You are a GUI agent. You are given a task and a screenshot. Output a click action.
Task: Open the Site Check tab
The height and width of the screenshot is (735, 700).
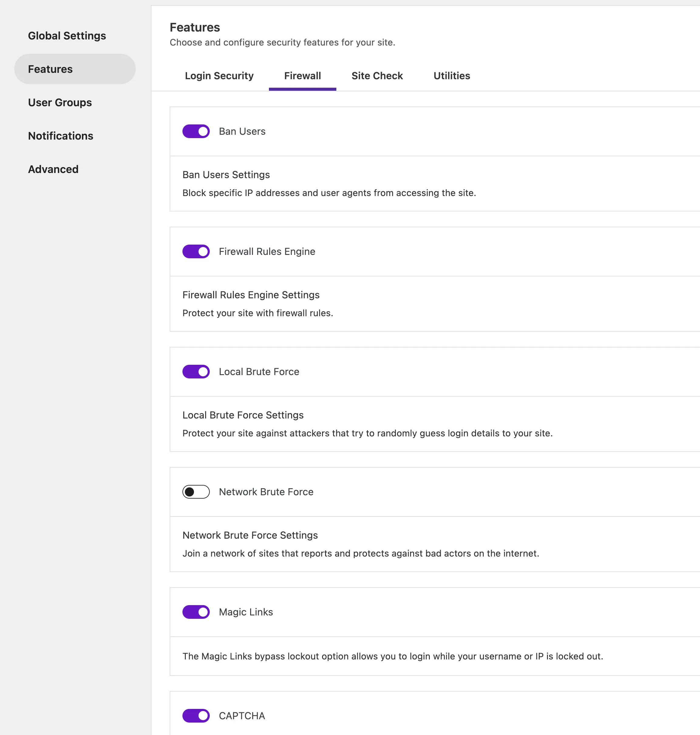377,76
